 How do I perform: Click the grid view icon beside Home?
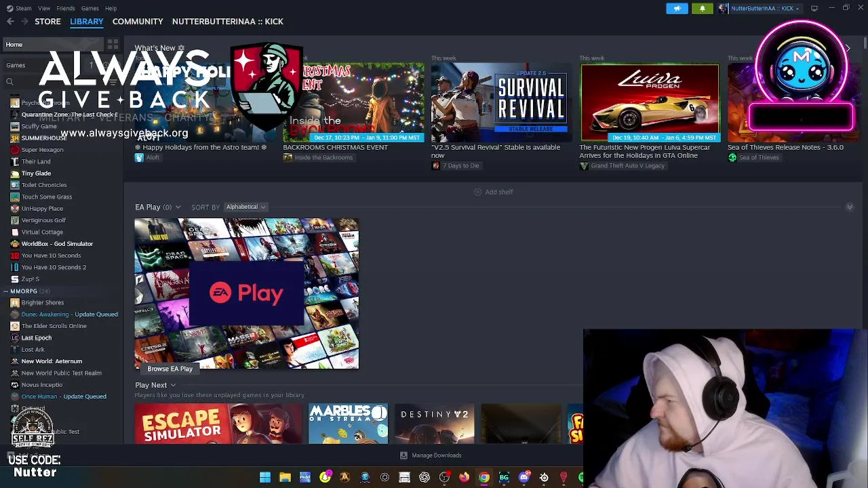(113, 44)
